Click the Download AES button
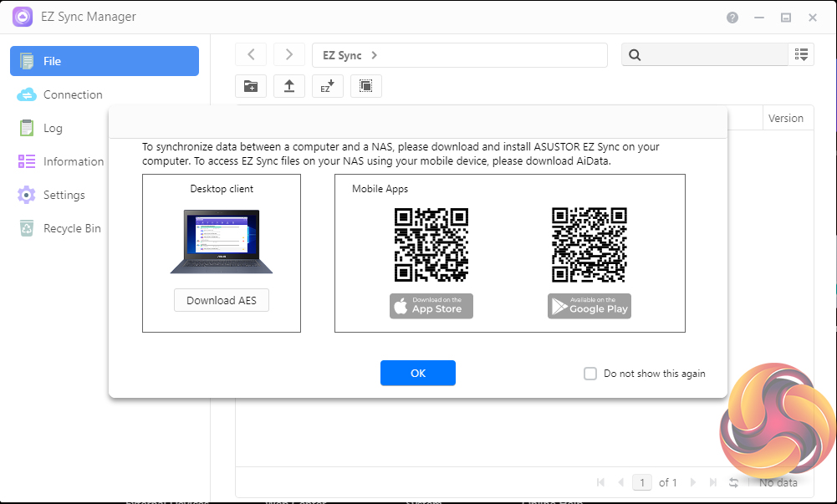The width and height of the screenshot is (837, 504). click(x=222, y=300)
